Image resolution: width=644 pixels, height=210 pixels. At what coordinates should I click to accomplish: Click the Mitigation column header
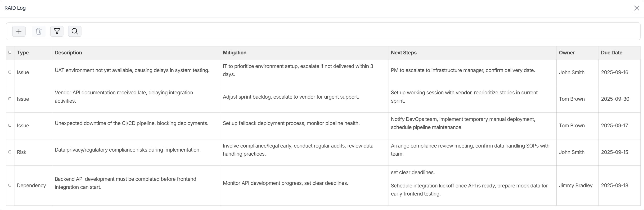point(234,53)
